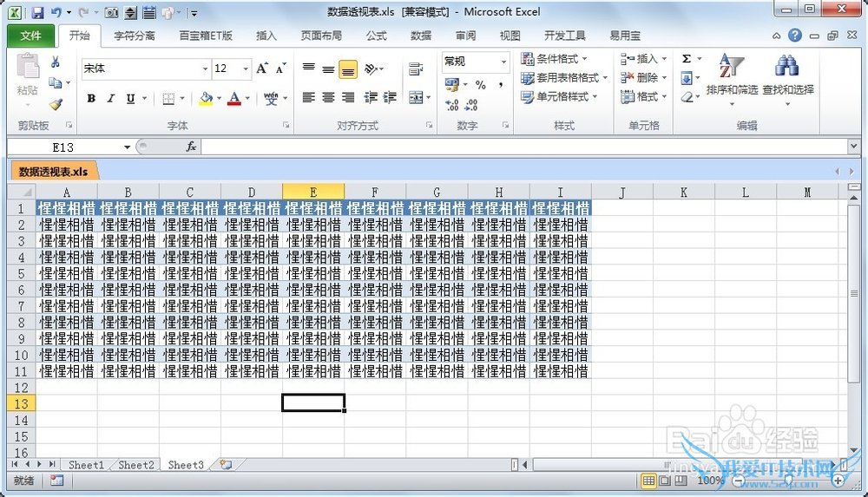Click the comma style icon

501,85
